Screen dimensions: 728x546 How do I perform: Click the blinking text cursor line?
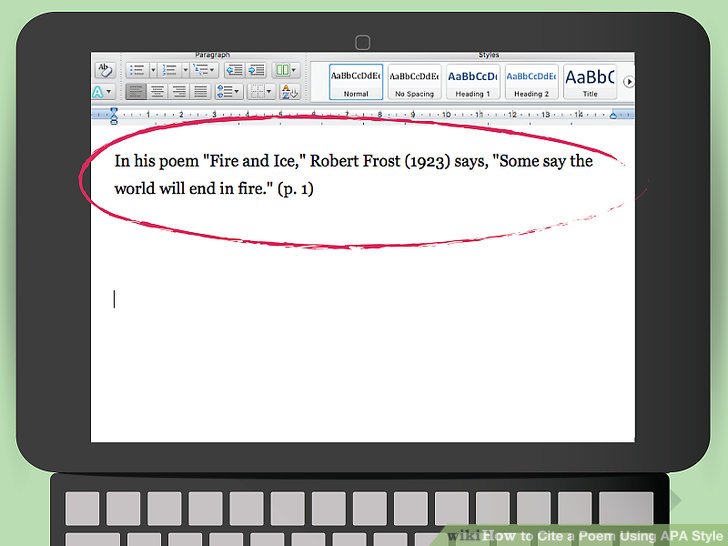click(114, 299)
